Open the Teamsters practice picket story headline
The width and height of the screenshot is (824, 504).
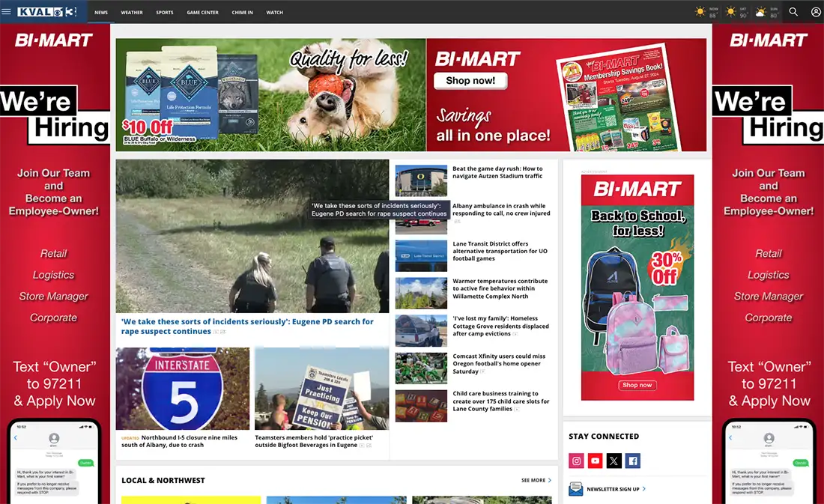[314, 441]
